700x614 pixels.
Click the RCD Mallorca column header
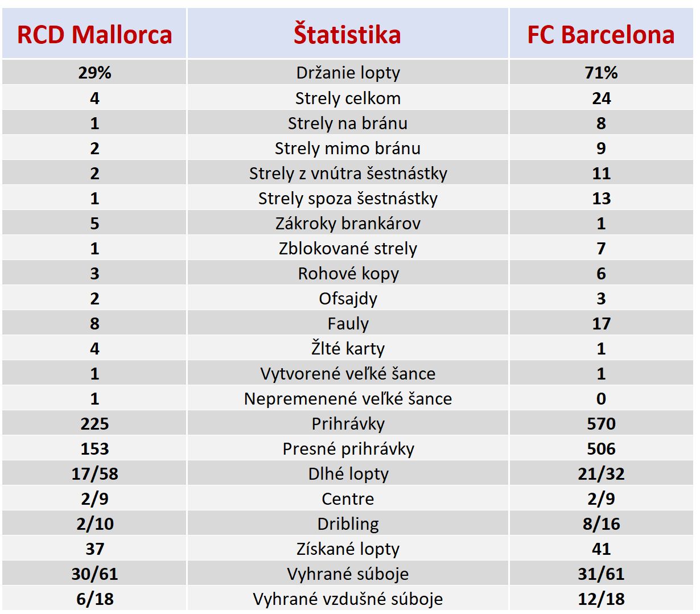(x=94, y=34)
